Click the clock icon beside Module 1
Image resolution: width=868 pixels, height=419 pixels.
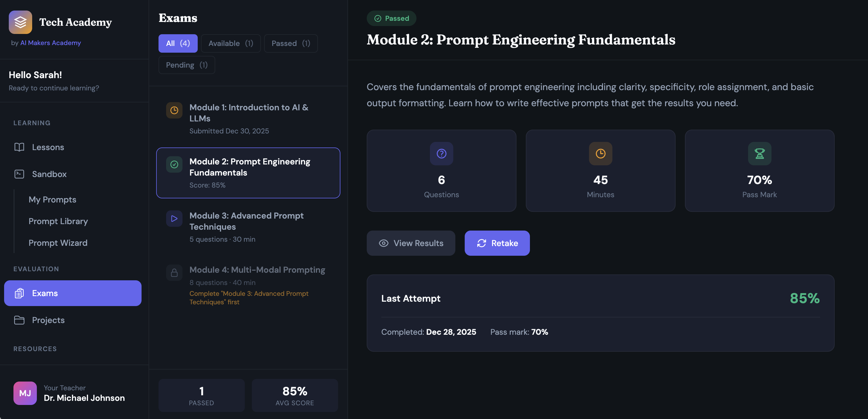click(x=174, y=111)
